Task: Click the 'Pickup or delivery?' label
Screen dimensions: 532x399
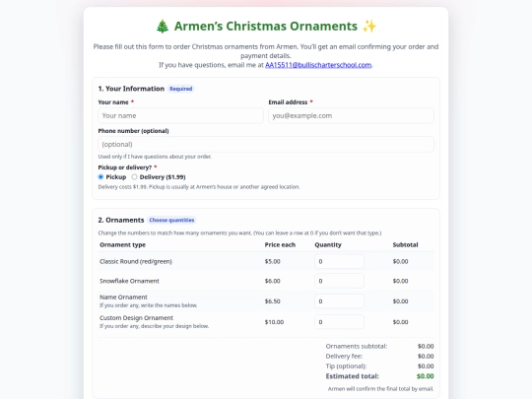Action: 125,167
